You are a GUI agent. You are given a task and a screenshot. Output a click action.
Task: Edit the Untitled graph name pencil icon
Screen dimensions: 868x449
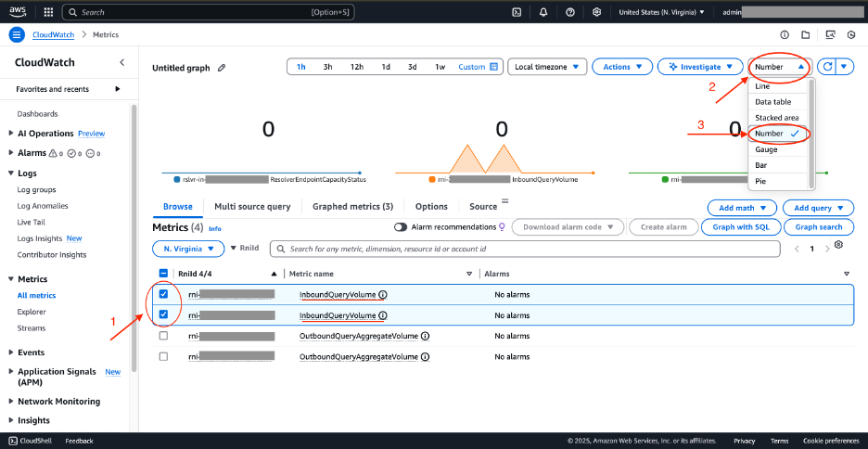222,68
